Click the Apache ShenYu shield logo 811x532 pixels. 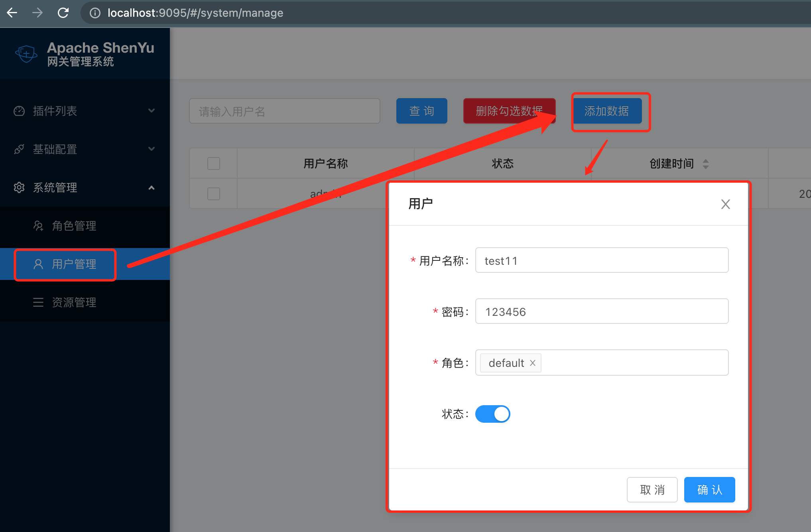click(x=26, y=53)
